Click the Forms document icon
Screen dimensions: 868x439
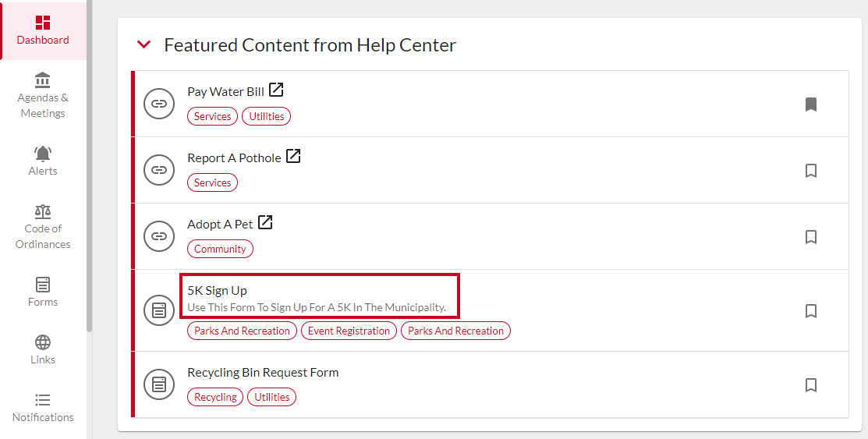[x=43, y=285]
